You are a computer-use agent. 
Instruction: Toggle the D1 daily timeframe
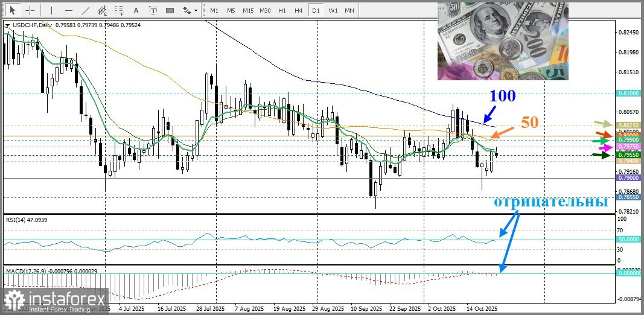pyautogui.click(x=315, y=10)
